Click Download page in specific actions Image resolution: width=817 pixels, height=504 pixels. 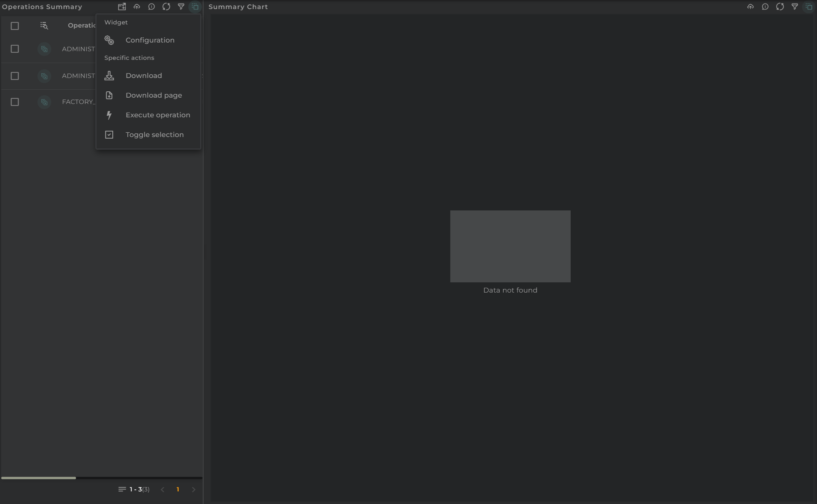point(154,95)
